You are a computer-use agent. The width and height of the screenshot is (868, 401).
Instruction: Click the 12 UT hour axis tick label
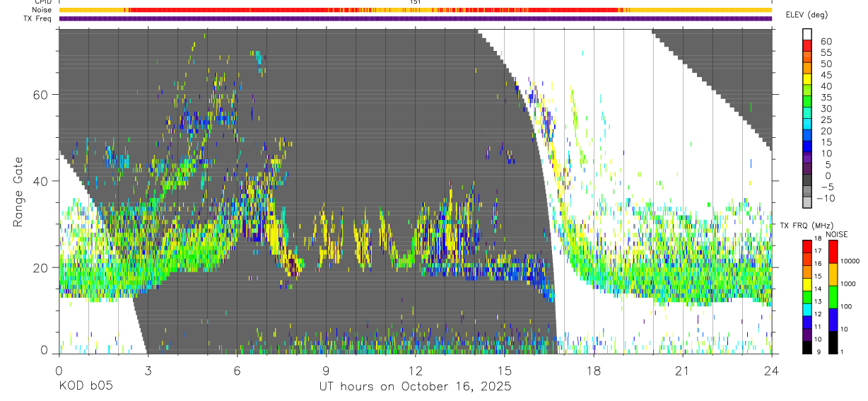pyautogui.click(x=416, y=371)
